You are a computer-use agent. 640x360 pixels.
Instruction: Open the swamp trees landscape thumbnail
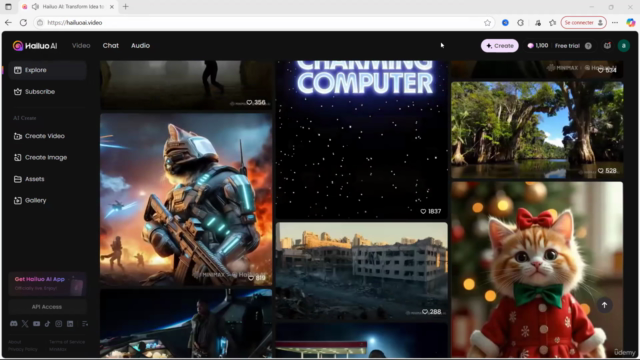tap(537, 130)
